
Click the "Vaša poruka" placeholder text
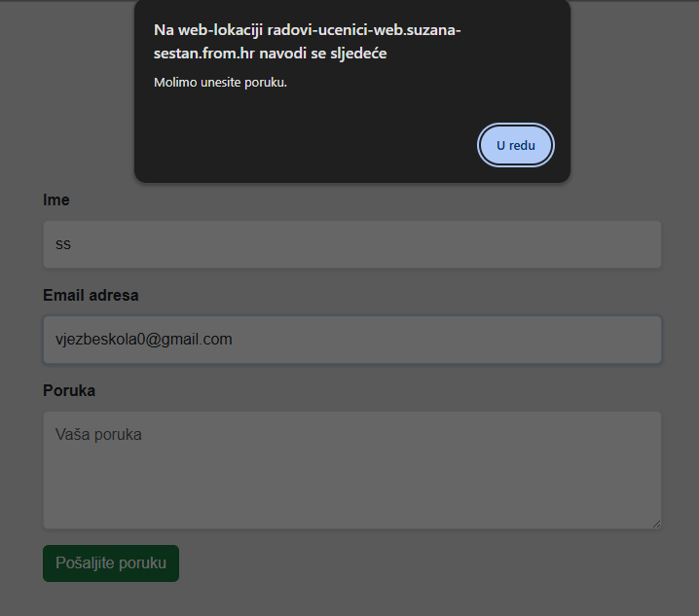pos(98,435)
